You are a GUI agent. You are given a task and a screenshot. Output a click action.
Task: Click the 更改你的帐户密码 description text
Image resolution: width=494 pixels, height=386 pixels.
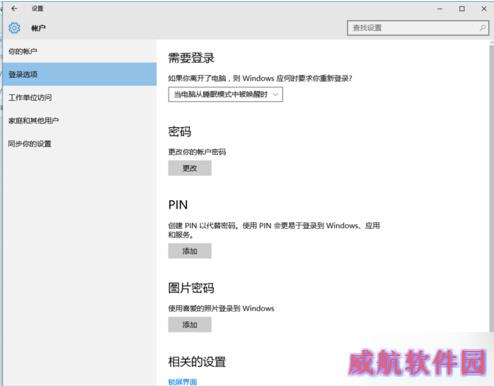(x=197, y=152)
